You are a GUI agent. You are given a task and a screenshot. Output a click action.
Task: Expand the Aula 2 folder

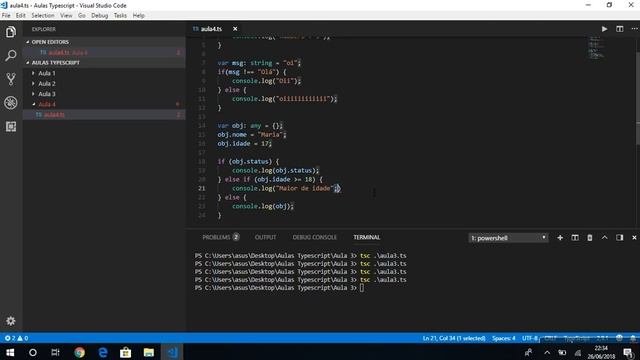[104, 84]
